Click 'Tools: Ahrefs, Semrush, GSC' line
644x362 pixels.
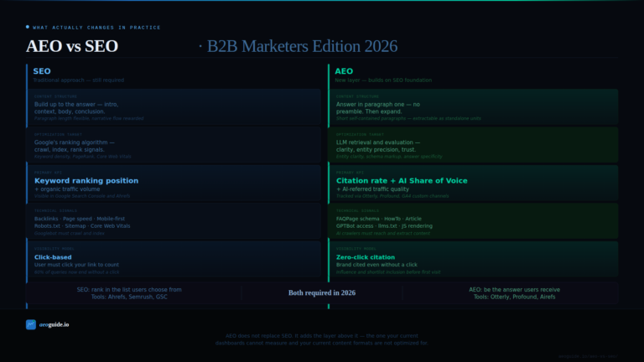129,297
